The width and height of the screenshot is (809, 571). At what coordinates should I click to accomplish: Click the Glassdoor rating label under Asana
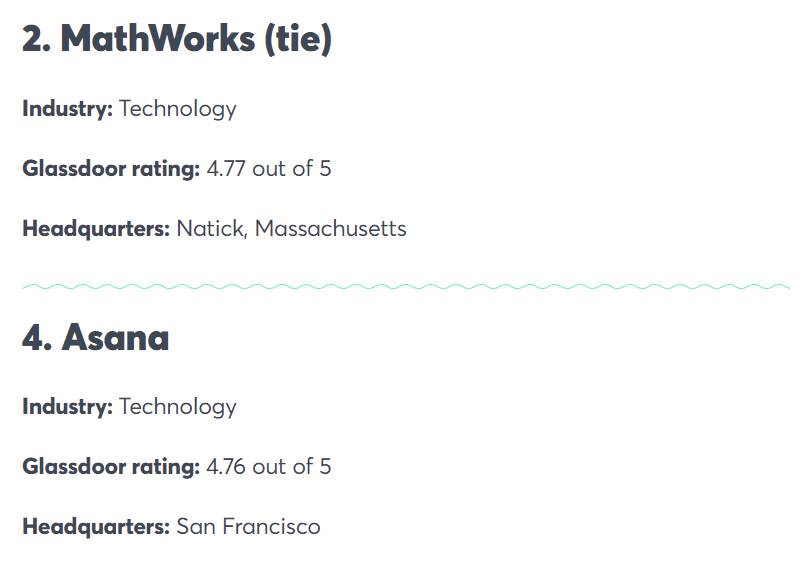[111, 467]
